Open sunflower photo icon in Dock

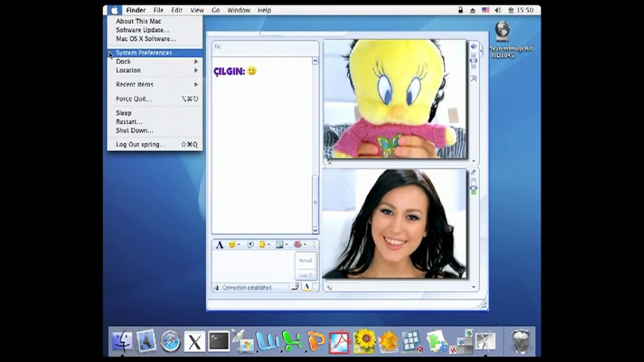pyautogui.click(x=365, y=341)
